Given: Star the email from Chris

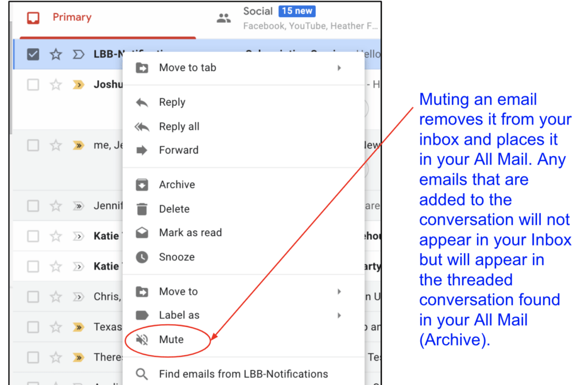Looking at the screenshot, I should click(56, 297).
